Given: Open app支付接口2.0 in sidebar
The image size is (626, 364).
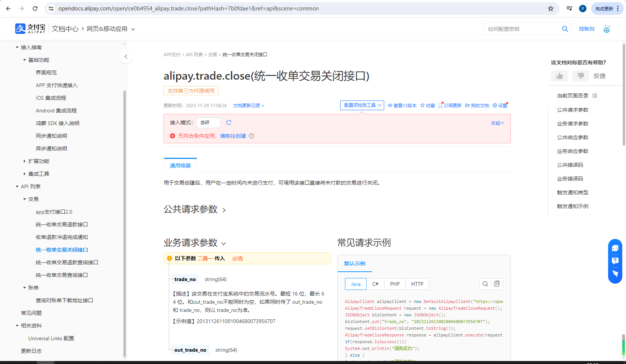Looking at the screenshot, I should tap(54, 212).
